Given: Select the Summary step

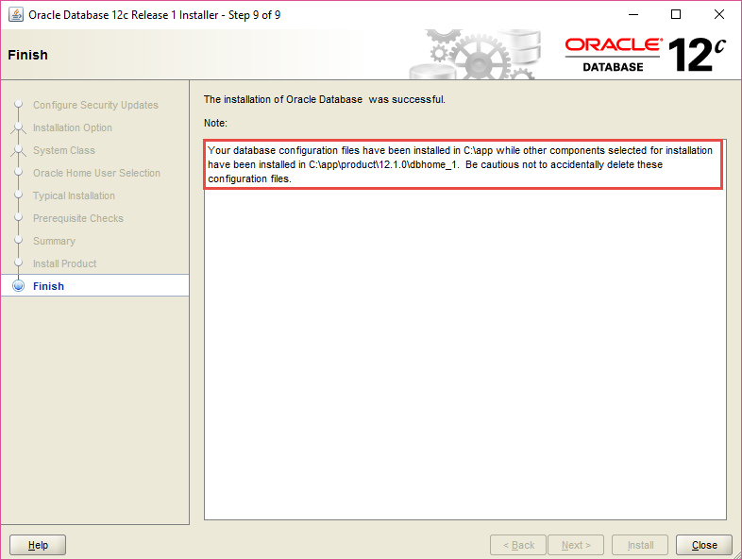Looking at the screenshot, I should click(54, 242).
